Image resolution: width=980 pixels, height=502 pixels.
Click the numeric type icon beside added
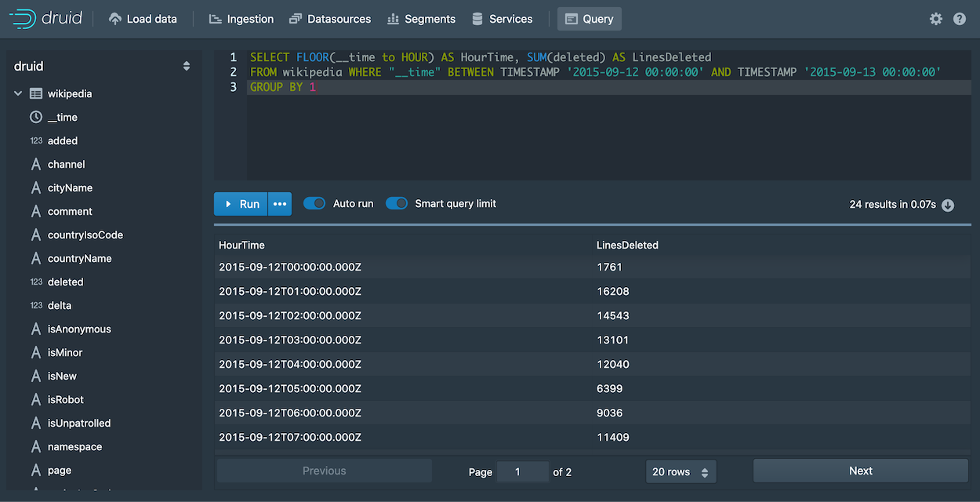click(36, 140)
